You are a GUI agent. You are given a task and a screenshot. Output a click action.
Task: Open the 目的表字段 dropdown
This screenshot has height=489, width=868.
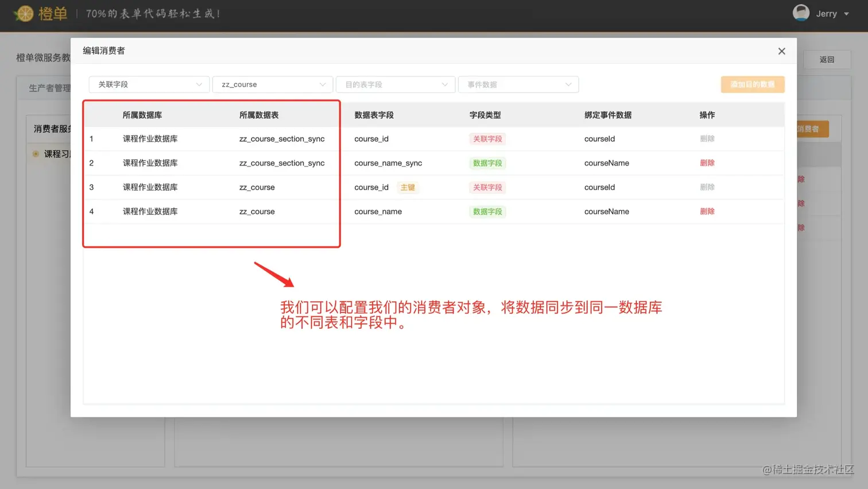(x=396, y=84)
